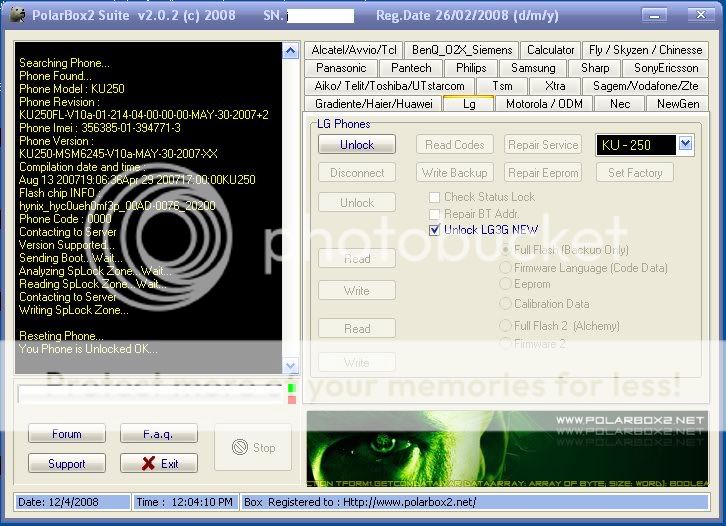Open the KU-250 model dropdown arrow

pos(686,144)
